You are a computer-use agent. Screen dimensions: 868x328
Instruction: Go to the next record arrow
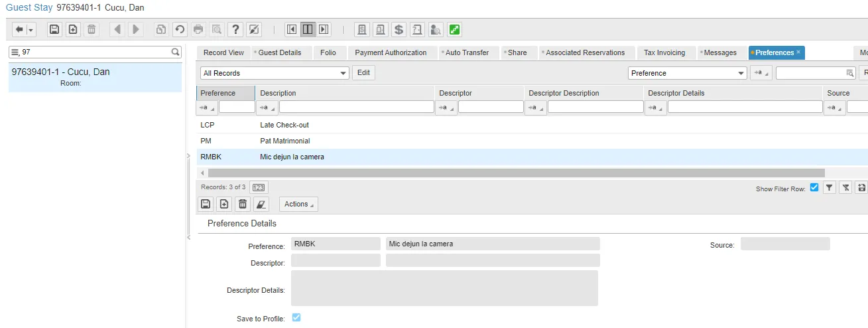tap(135, 29)
